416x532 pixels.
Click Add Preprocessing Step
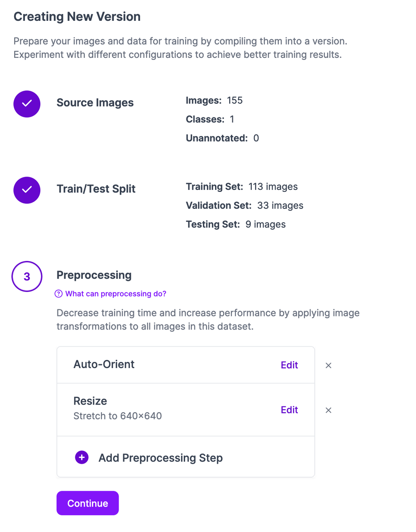click(x=160, y=458)
